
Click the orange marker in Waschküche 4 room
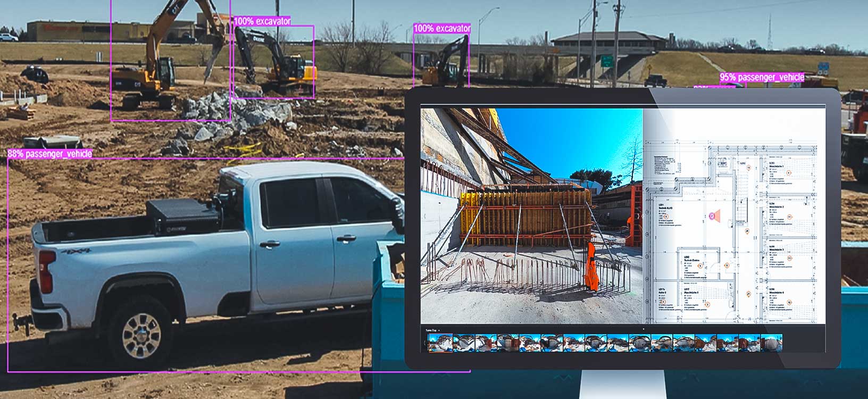point(789,302)
